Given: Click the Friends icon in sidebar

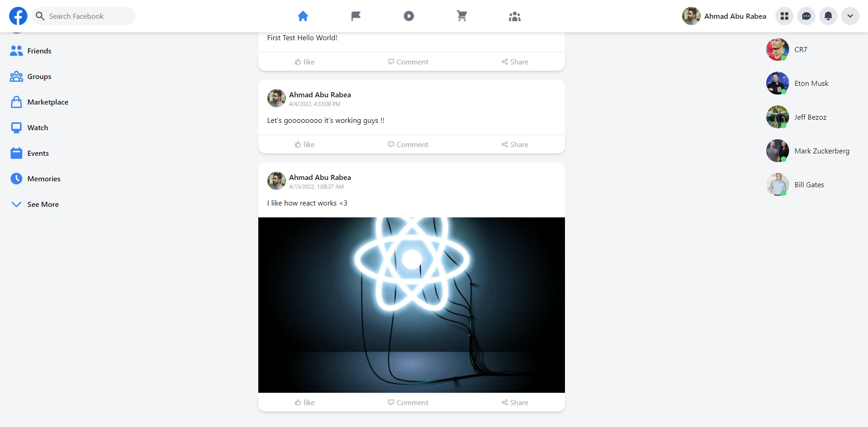Looking at the screenshot, I should tap(16, 51).
